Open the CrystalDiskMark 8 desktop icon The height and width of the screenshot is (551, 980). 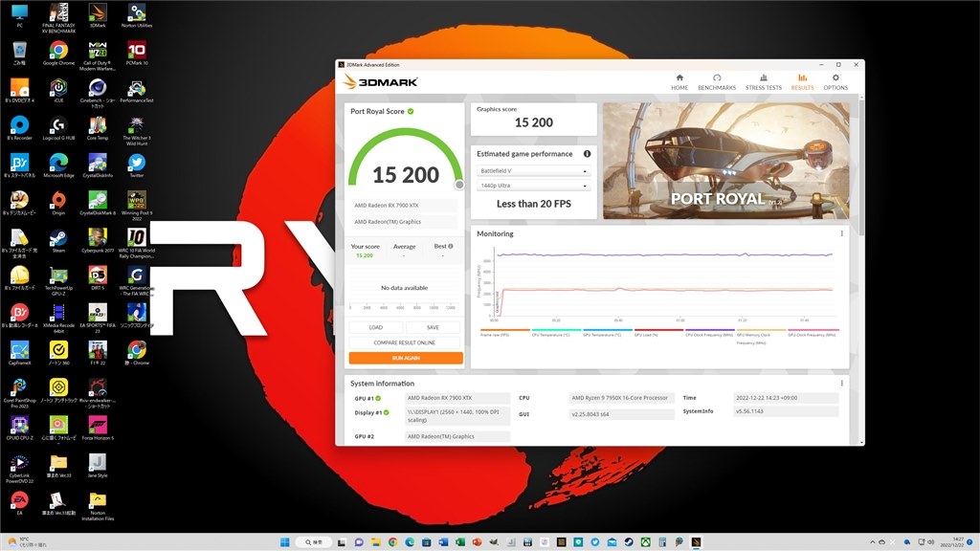point(98,204)
